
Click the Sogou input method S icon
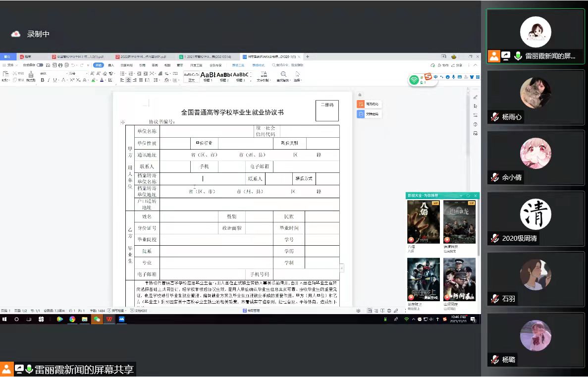coord(428,77)
